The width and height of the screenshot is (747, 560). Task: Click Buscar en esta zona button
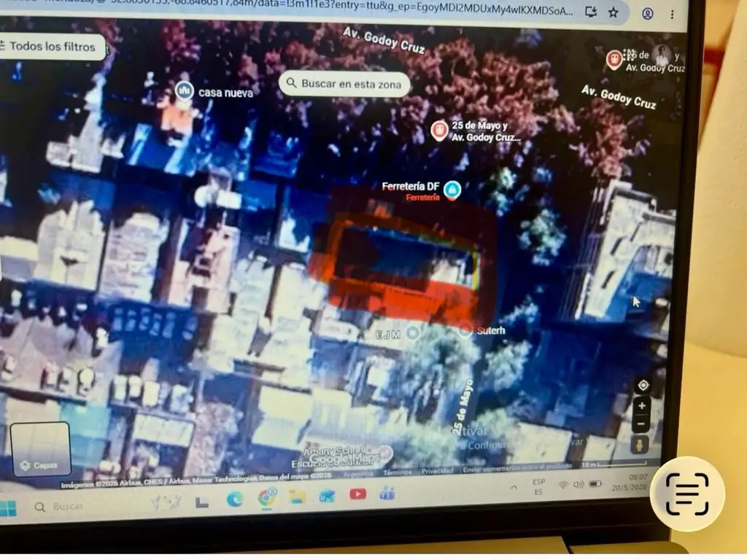click(x=344, y=84)
